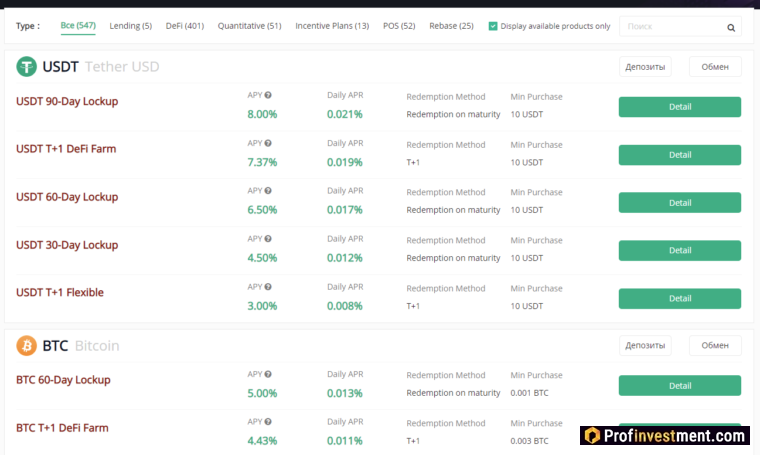Click the 7.37% APY value
This screenshot has height=455, width=760.
click(x=262, y=162)
